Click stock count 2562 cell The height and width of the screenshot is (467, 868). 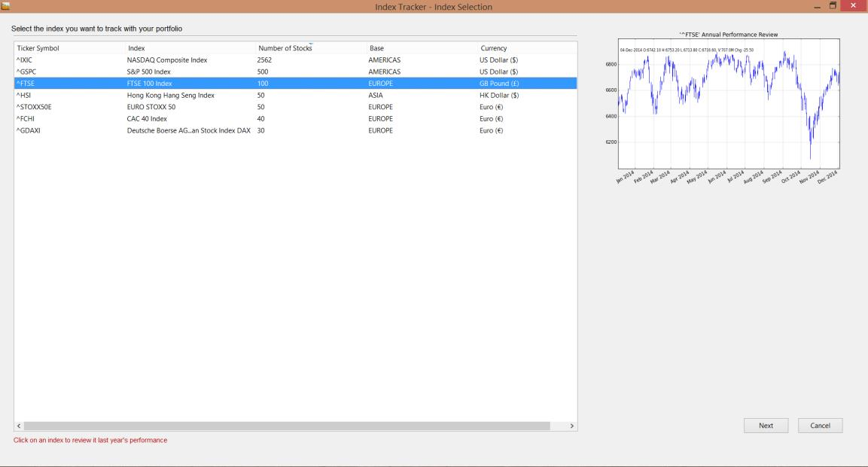(x=264, y=60)
